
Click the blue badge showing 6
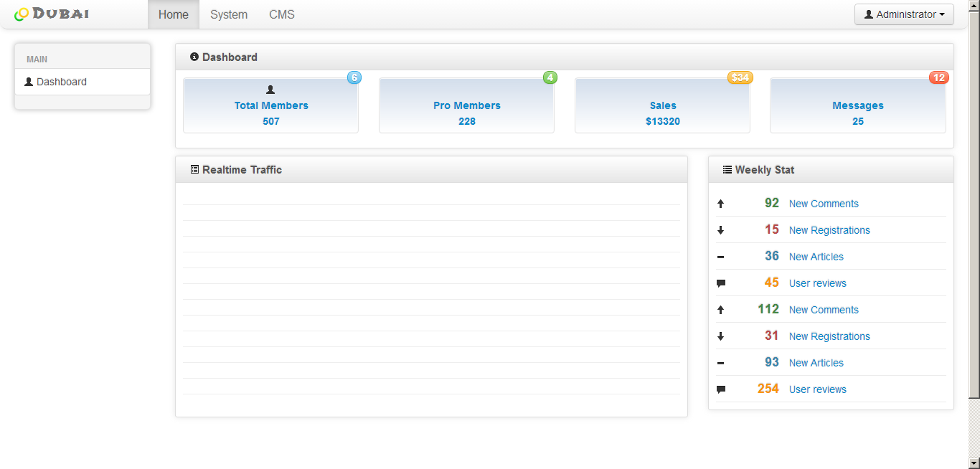(x=354, y=77)
